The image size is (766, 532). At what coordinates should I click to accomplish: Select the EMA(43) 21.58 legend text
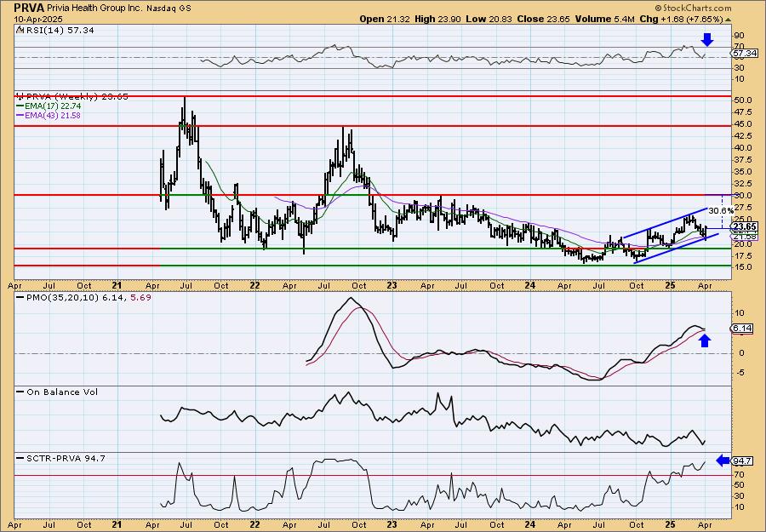(x=53, y=116)
